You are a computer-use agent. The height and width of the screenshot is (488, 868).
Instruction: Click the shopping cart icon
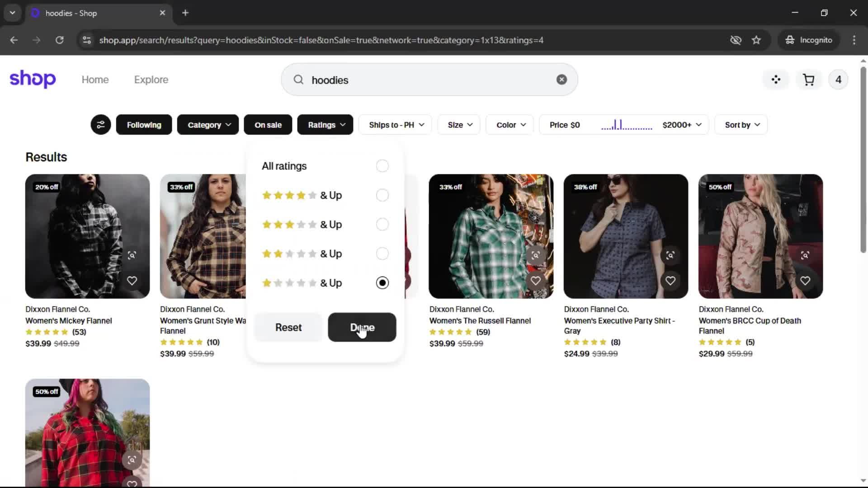[x=808, y=80]
